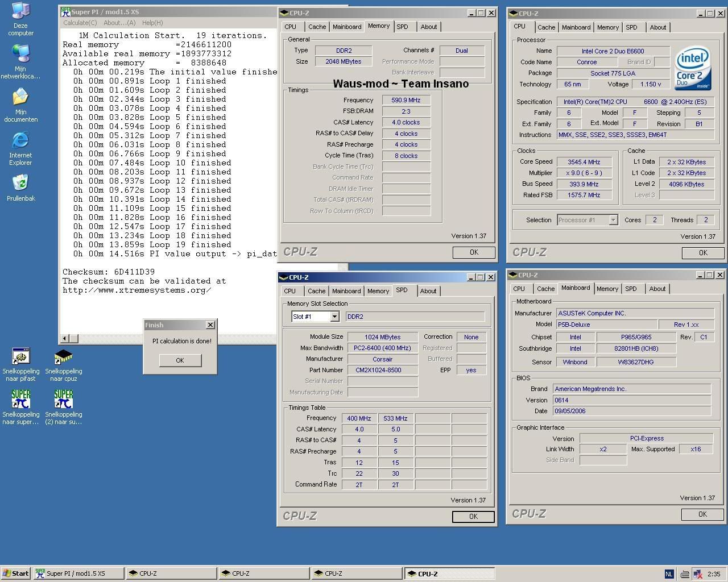Image resolution: width=728 pixels, height=582 pixels.
Task: Click the xtremesystems.org URL text
Action: click(x=136, y=290)
